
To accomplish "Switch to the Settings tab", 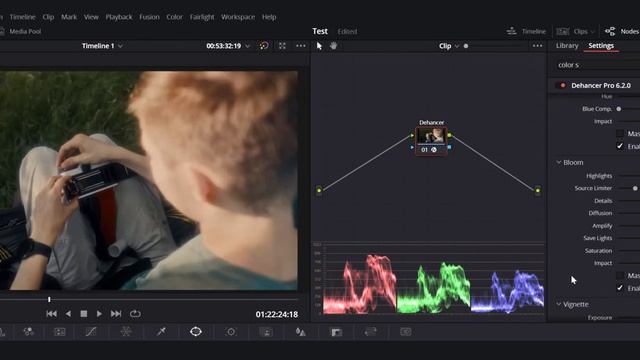I will click(601, 46).
